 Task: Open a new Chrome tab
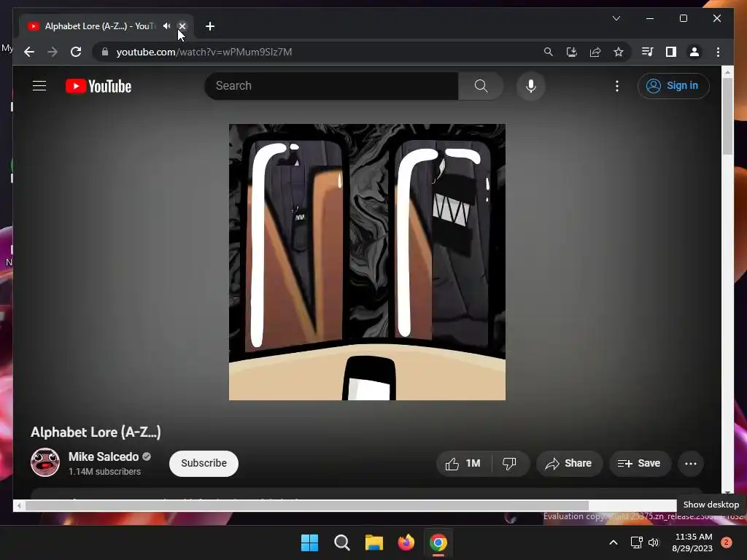(x=209, y=26)
